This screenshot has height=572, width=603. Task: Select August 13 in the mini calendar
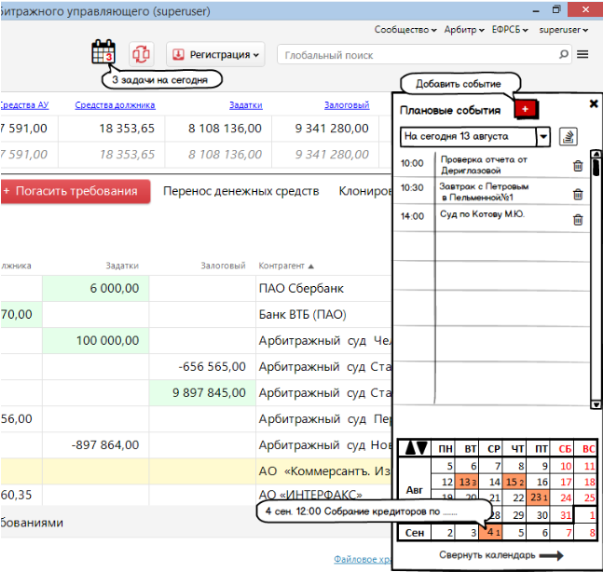(467, 483)
